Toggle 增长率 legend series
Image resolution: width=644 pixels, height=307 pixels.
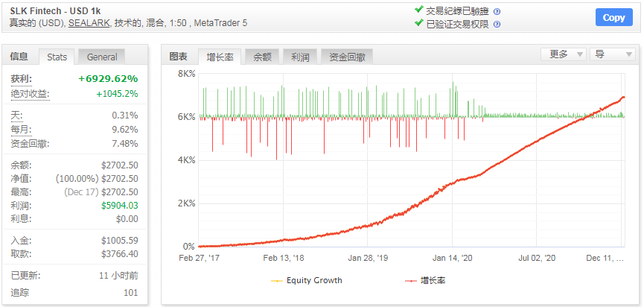click(425, 281)
